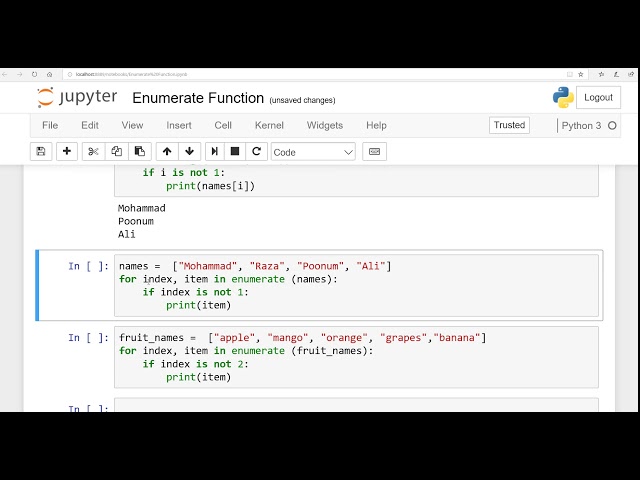Viewport: 640px width, 480px height.
Task: Click into the names enumerate code cell
Action: click(356, 285)
